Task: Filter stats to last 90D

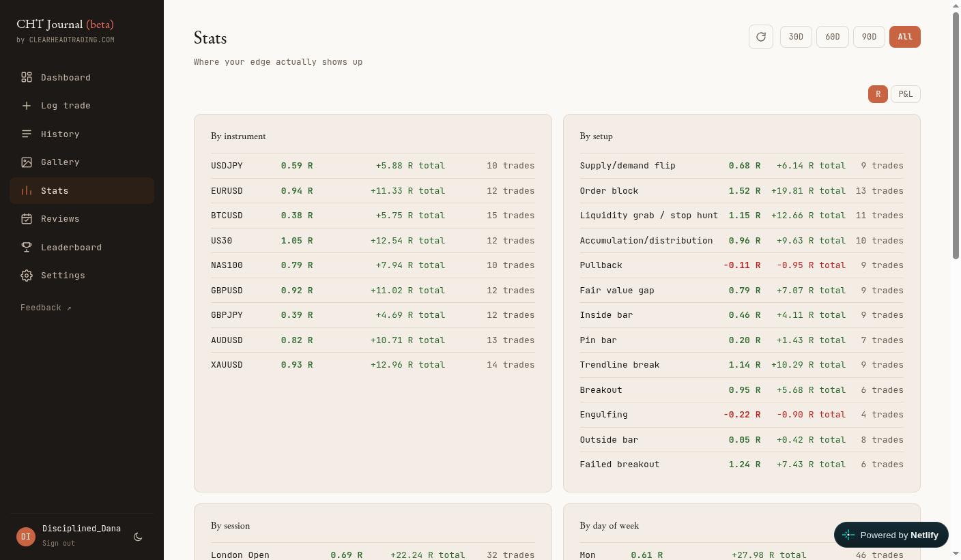Action: 869,37
